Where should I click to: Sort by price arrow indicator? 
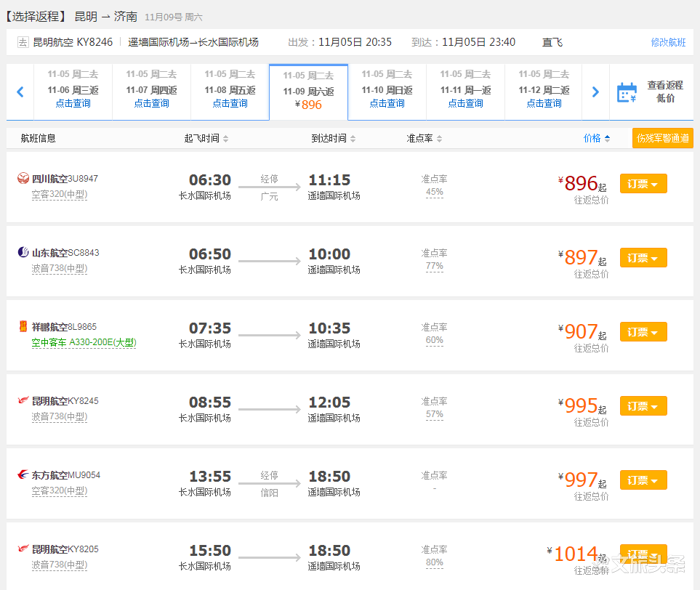click(607, 139)
